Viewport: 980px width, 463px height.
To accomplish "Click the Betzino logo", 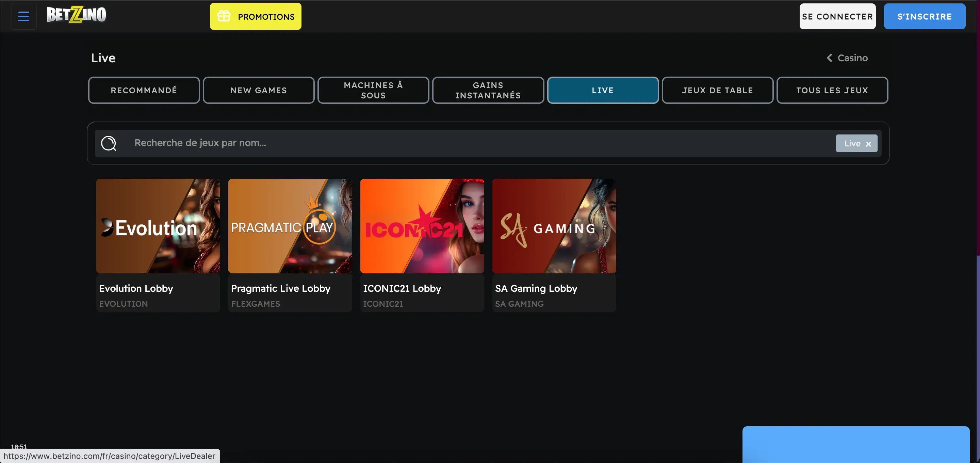I will click(77, 15).
